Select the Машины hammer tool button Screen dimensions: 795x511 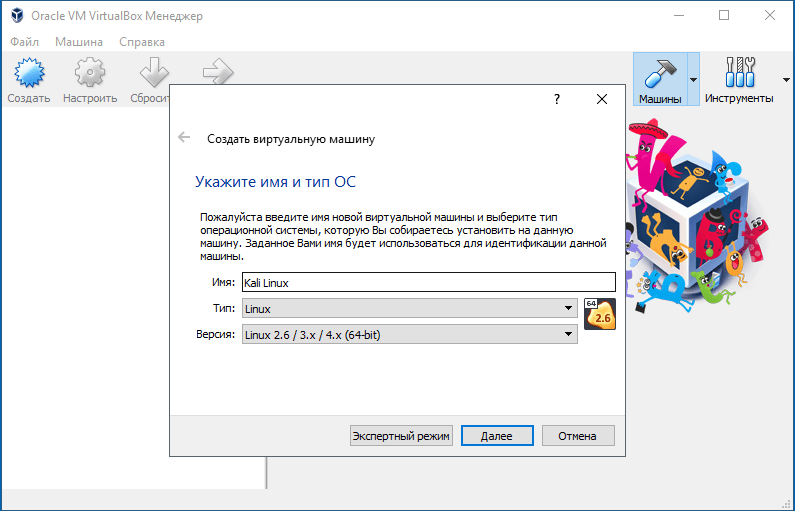[x=660, y=79]
